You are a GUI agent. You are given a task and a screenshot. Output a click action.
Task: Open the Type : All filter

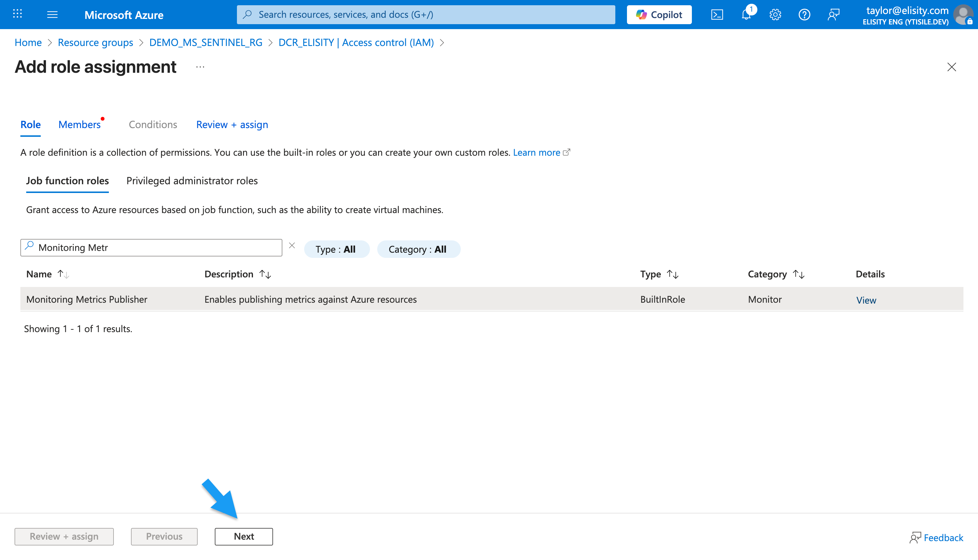coord(336,249)
